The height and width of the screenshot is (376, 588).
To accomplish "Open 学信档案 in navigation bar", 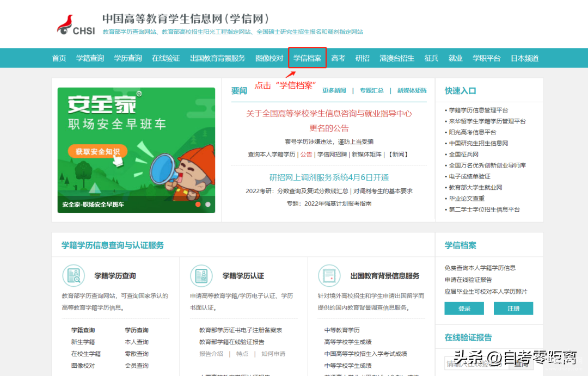I will [307, 58].
